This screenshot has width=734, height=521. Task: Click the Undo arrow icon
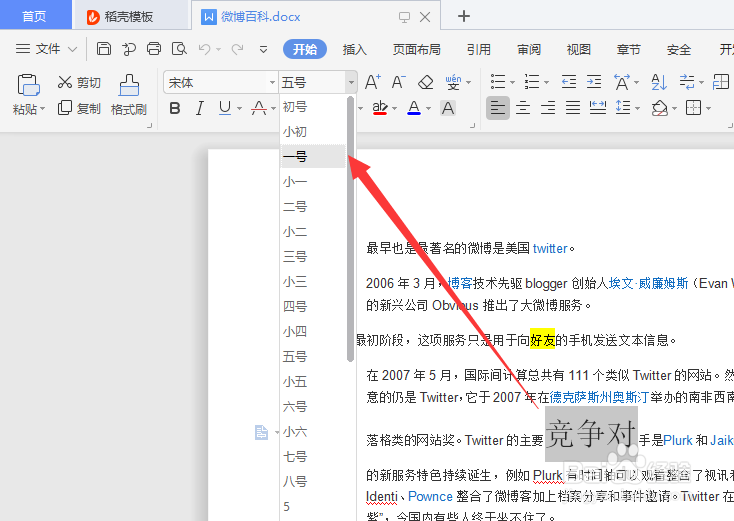tap(205, 49)
